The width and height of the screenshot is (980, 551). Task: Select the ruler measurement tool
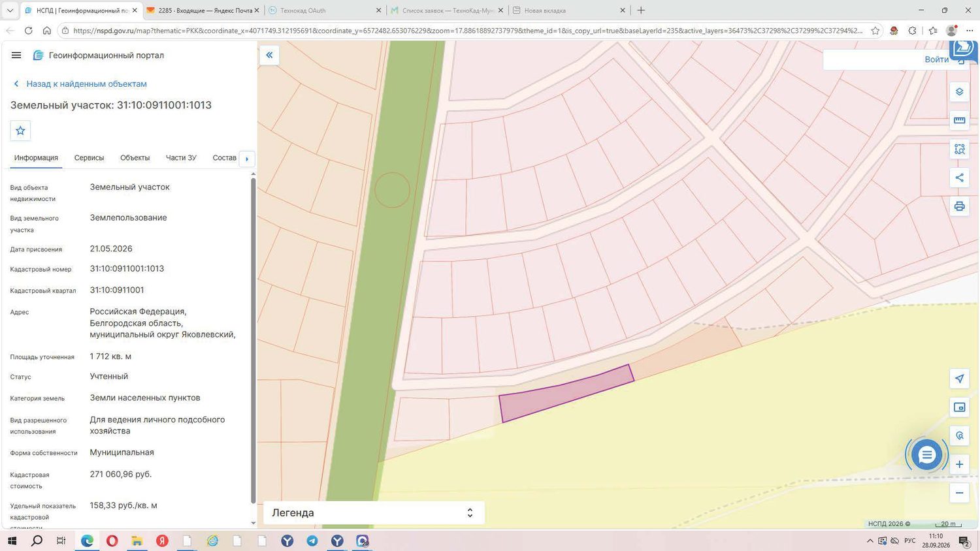[959, 120]
